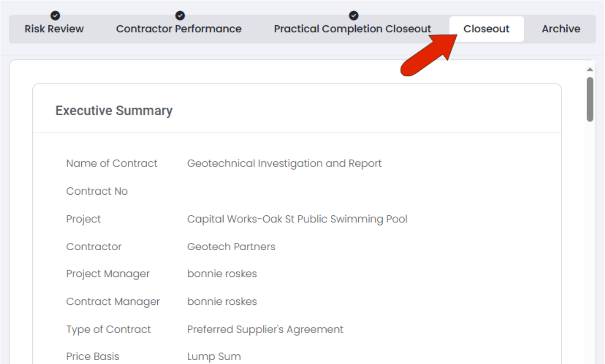The width and height of the screenshot is (605, 364).
Task: Click the checkmark icon above Risk Review
Action: click(55, 16)
